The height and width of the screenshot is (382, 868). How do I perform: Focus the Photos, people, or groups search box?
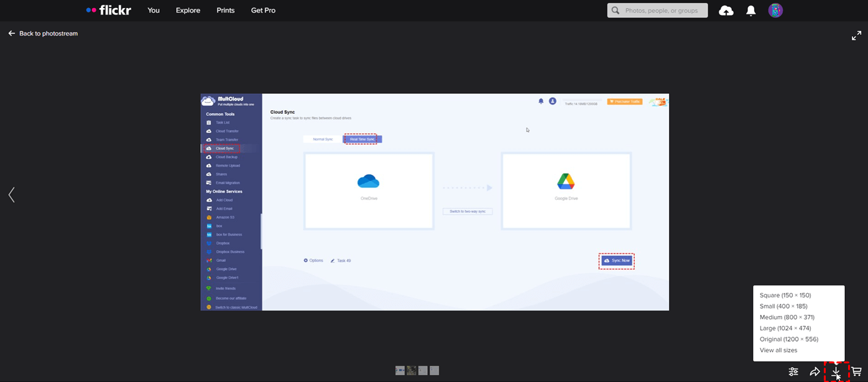point(657,10)
